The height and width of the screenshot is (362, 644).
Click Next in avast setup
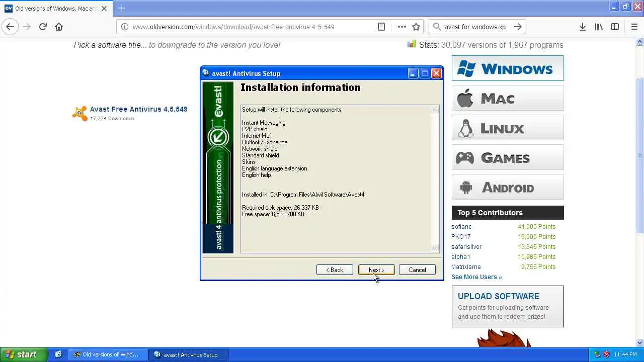[376, 270]
